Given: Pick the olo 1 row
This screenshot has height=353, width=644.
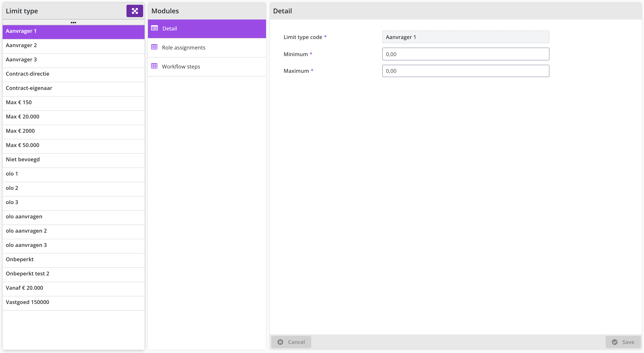Looking at the screenshot, I should [x=74, y=174].
